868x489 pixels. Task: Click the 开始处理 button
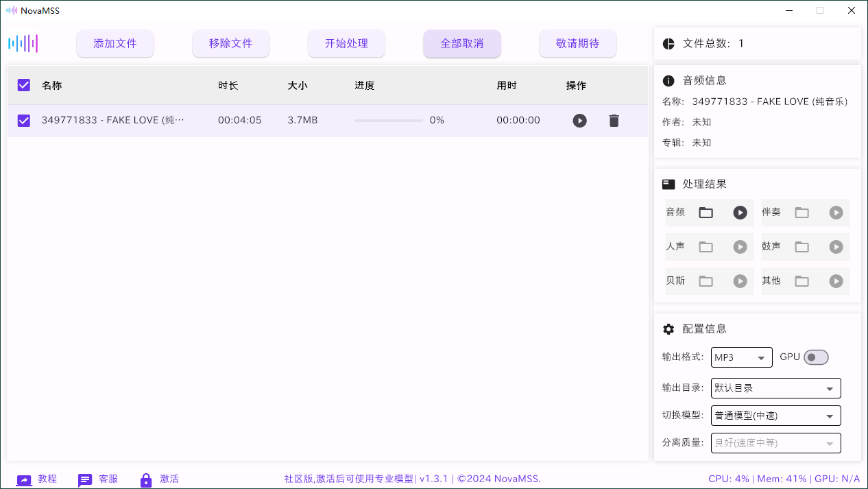coord(346,43)
